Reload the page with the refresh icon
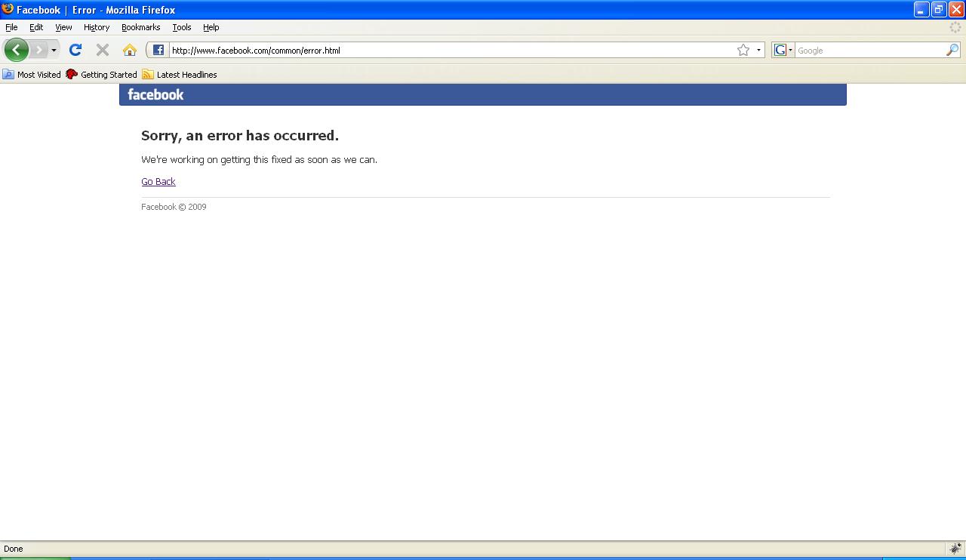966x560 pixels. tap(75, 50)
